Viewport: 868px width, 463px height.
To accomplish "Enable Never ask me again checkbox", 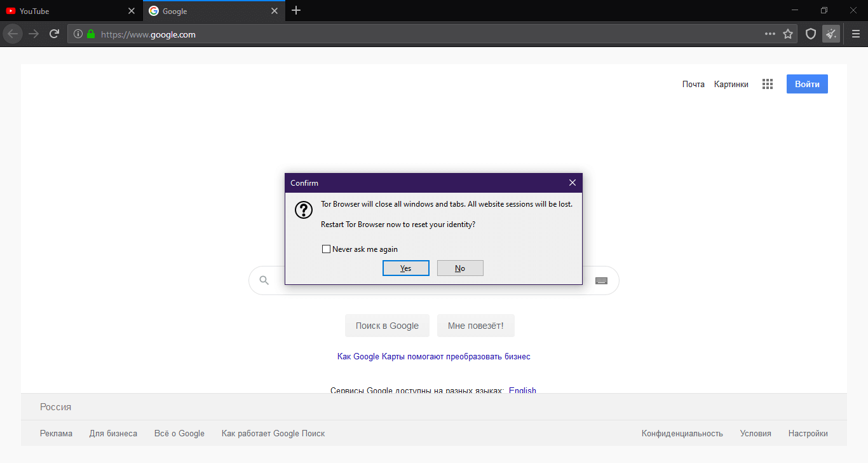I will point(327,249).
